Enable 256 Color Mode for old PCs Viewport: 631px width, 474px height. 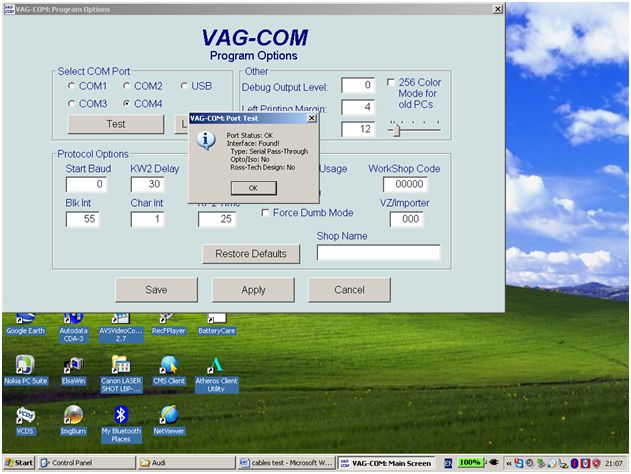coord(390,82)
